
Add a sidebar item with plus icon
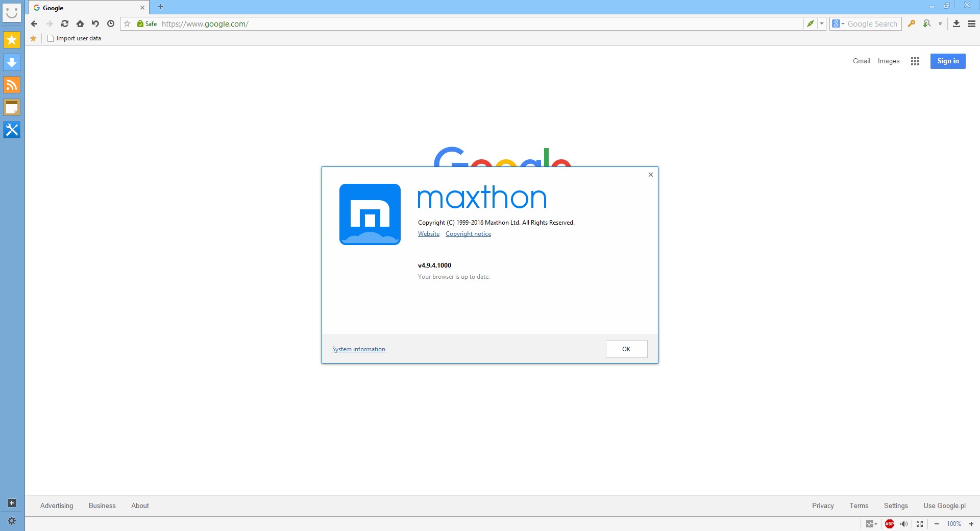12,503
